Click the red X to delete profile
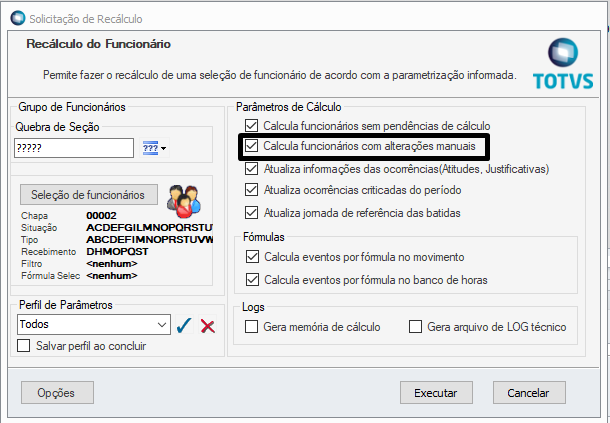The height and width of the screenshot is (423, 610). tap(208, 326)
